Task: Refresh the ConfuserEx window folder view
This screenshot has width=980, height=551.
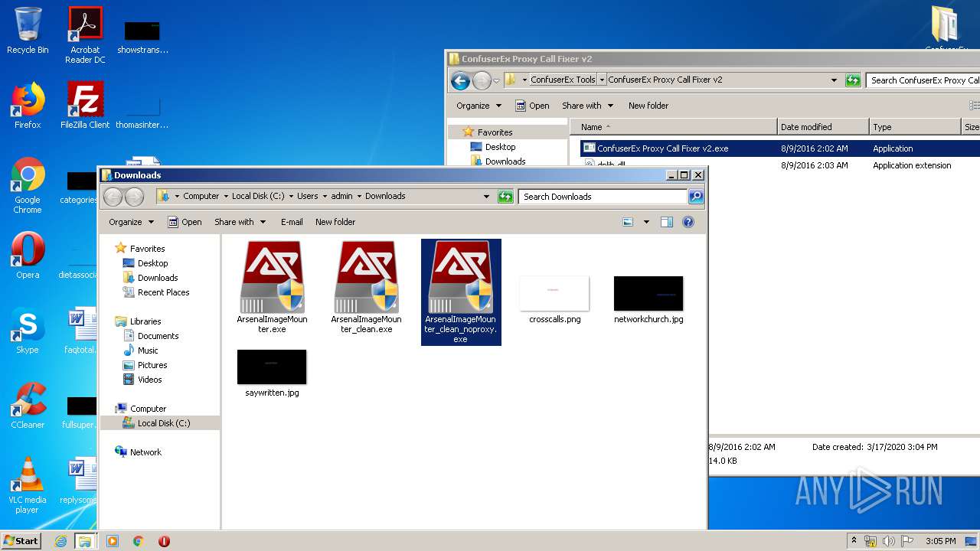Action: [852, 80]
